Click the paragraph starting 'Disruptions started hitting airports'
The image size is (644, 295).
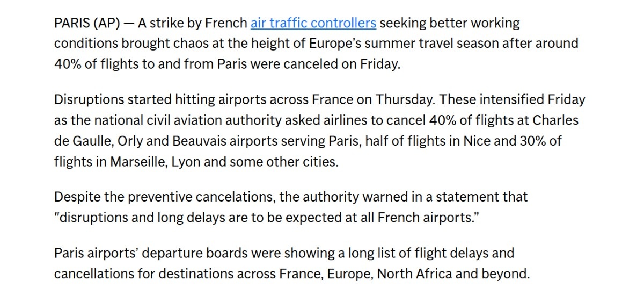click(x=320, y=131)
